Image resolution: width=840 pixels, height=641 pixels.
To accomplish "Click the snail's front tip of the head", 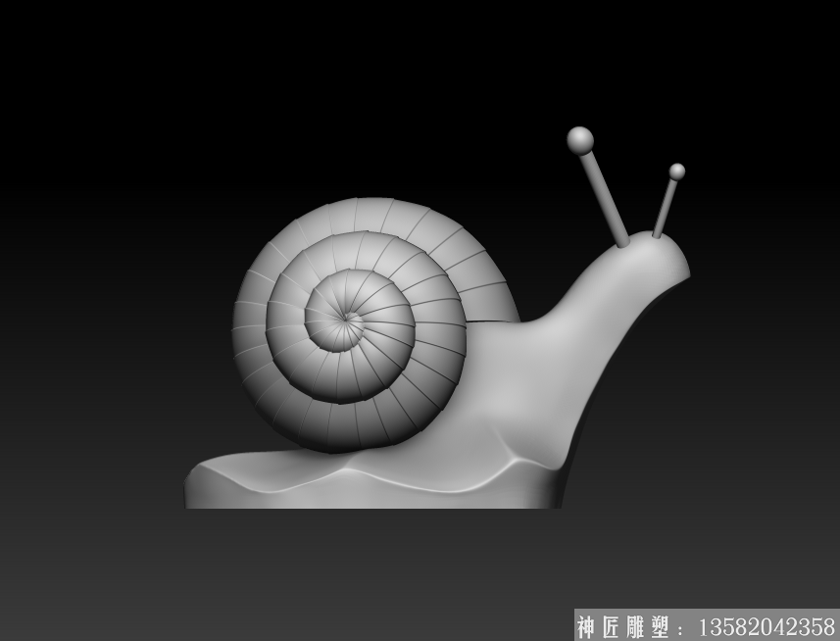I will [683, 263].
